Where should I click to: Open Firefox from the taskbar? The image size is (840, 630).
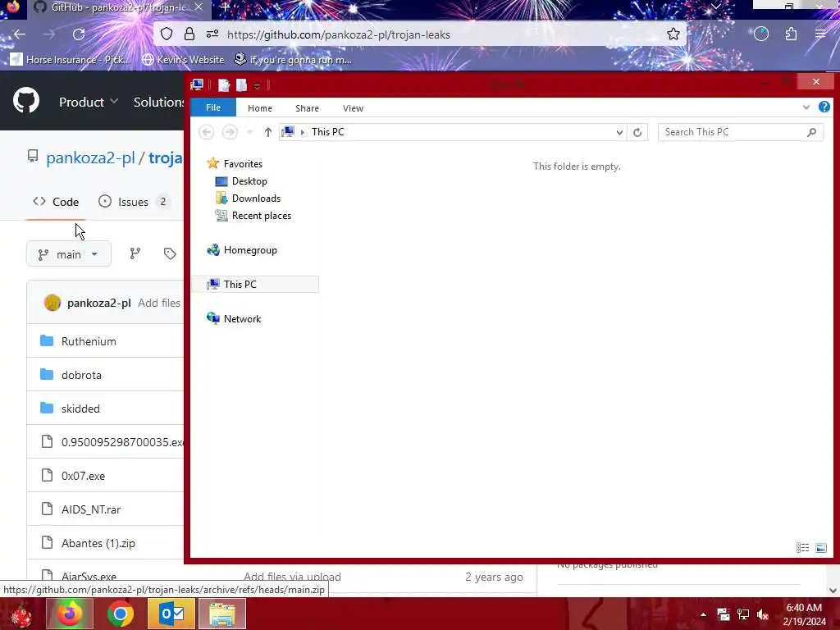tap(70, 614)
